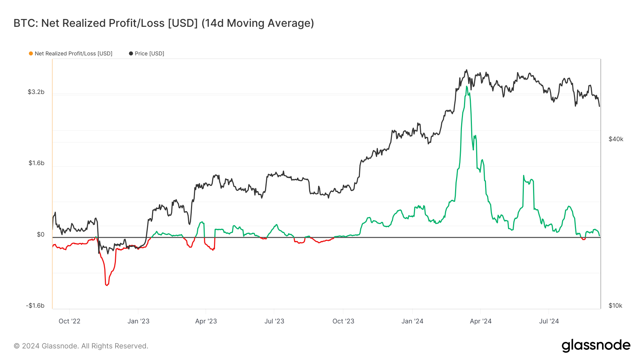
Task: Click the $3.2b y-axis label
Action: pos(36,92)
